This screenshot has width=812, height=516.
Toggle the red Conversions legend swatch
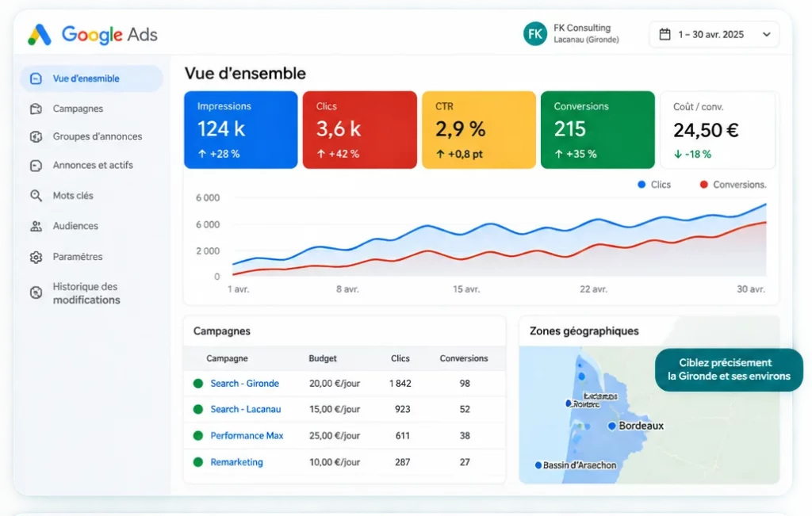(704, 185)
